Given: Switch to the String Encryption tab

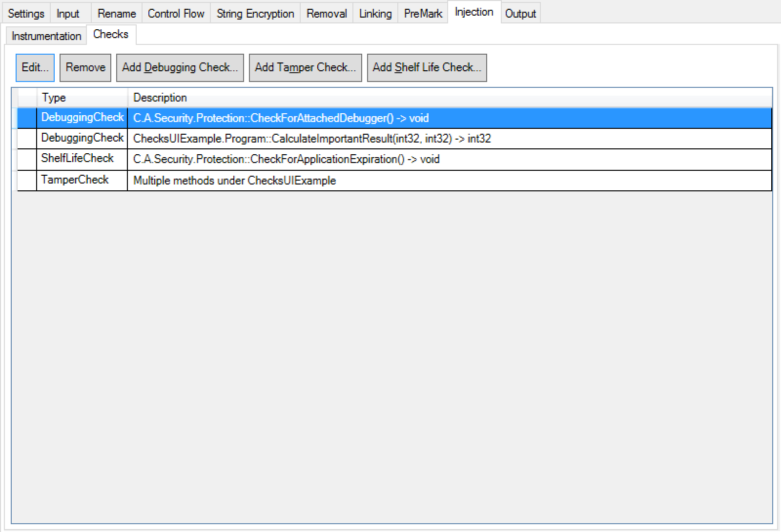Looking at the screenshot, I should click(255, 13).
